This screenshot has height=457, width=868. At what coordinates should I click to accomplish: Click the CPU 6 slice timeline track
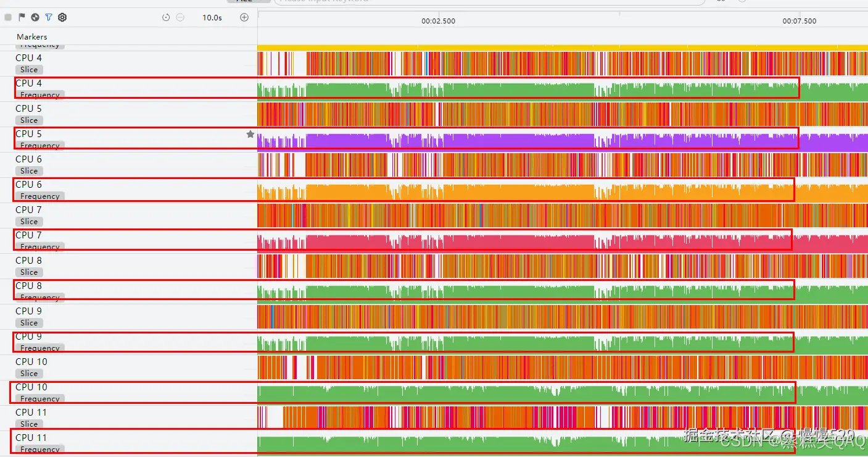click(x=563, y=165)
